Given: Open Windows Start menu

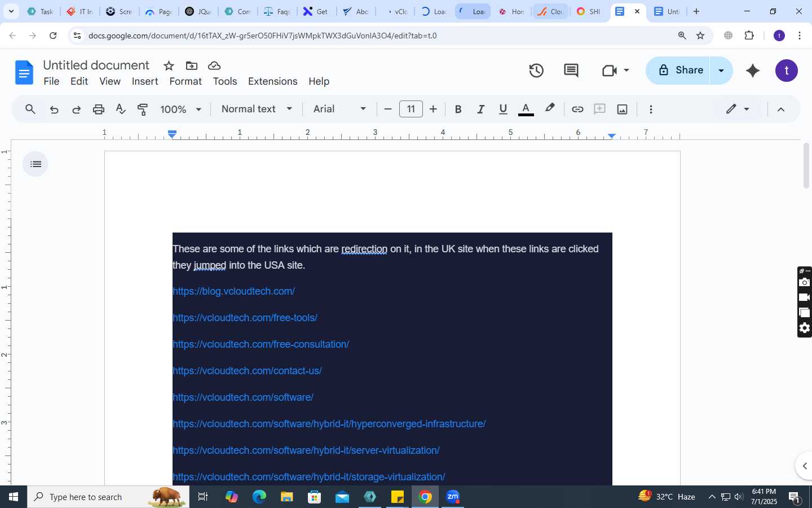Looking at the screenshot, I should (x=14, y=497).
